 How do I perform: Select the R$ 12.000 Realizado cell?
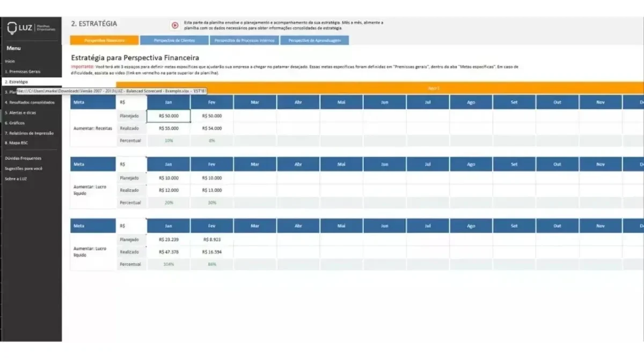(x=169, y=190)
